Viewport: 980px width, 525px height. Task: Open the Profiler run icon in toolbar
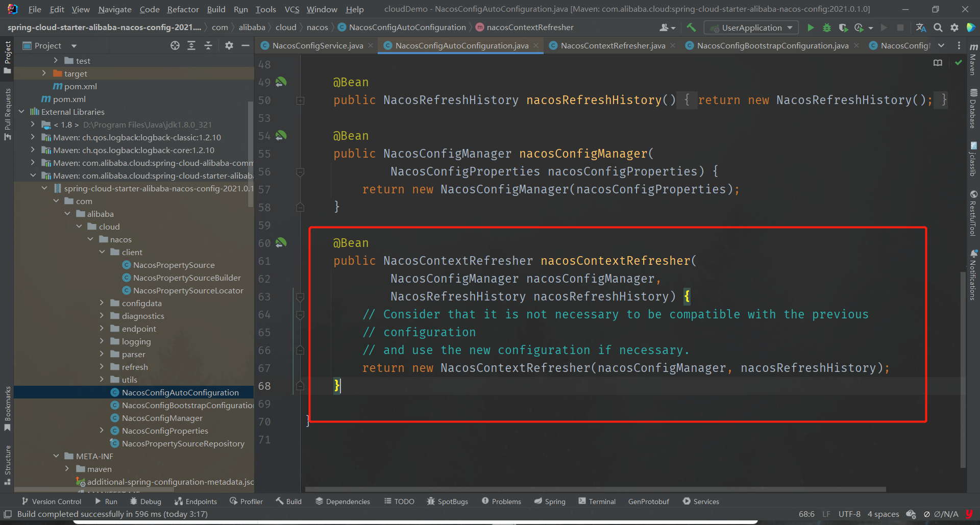click(859, 28)
